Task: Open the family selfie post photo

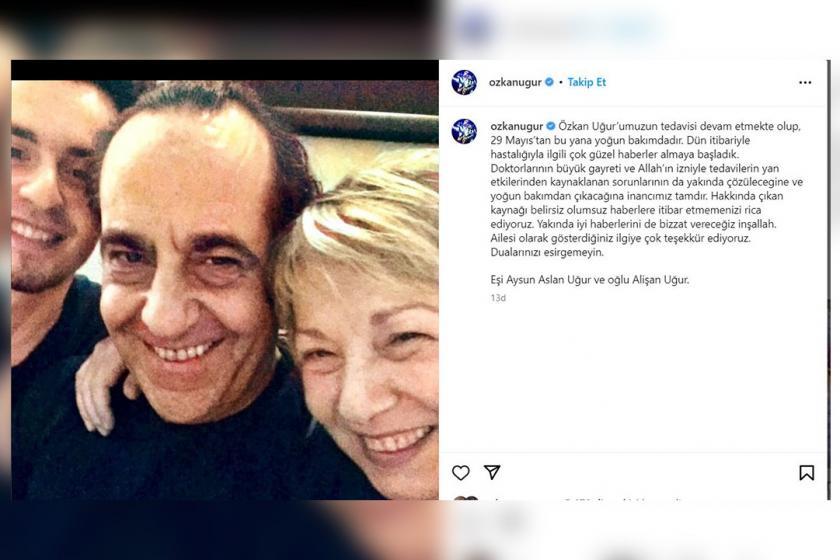Action: pyautogui.click(x=225, y=289)
